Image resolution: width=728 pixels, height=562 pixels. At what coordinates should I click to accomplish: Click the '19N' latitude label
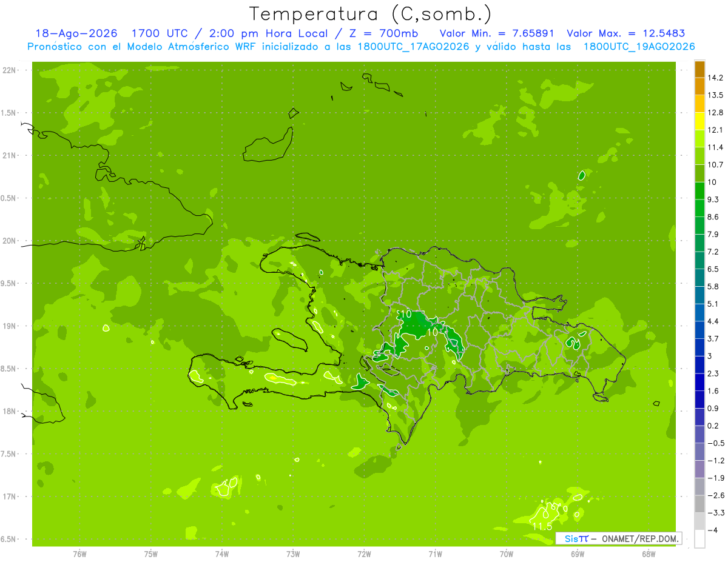[10, 326]
